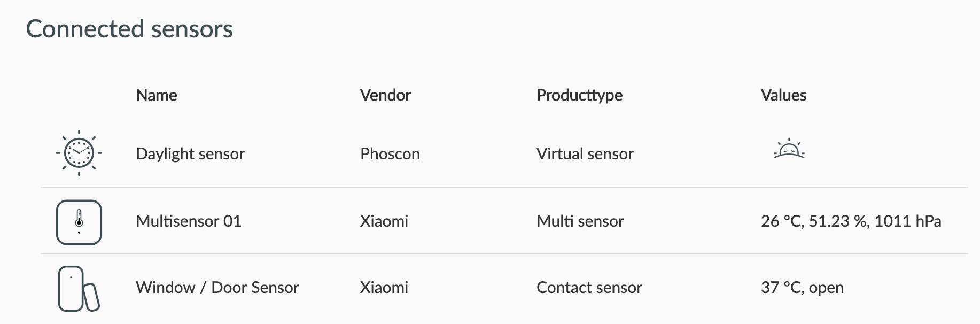Screen dimensions: 980x324
Task: Click the Name column header
Action: 157,95
